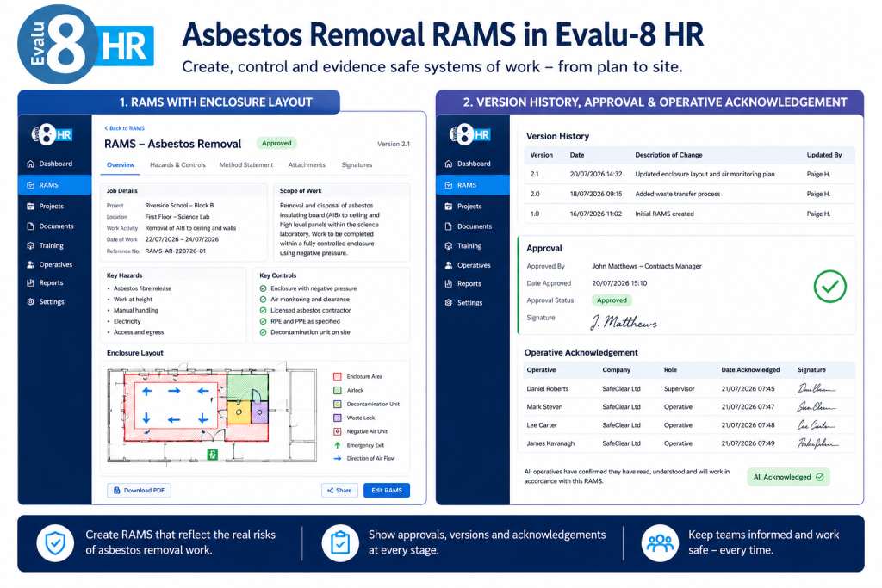Screen dimensions: 882x588
Task: Open Projects in the right panel sidebar
Action: (463, 207)
